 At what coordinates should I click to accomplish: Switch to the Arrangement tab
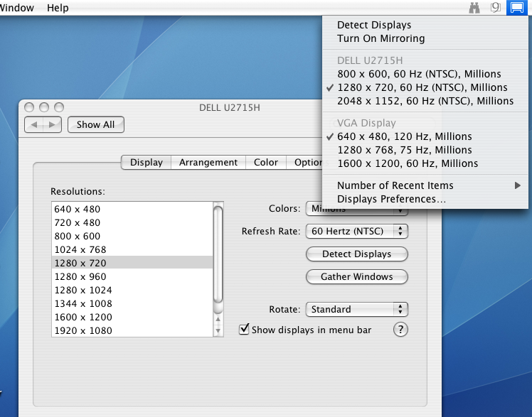coord(208,163)
